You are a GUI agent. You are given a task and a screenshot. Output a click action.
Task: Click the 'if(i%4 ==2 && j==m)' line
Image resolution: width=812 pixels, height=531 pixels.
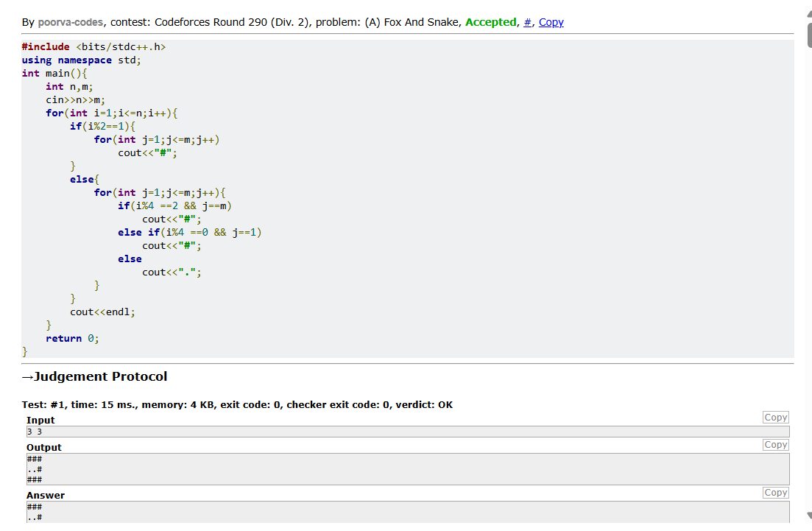click(175, 205)
